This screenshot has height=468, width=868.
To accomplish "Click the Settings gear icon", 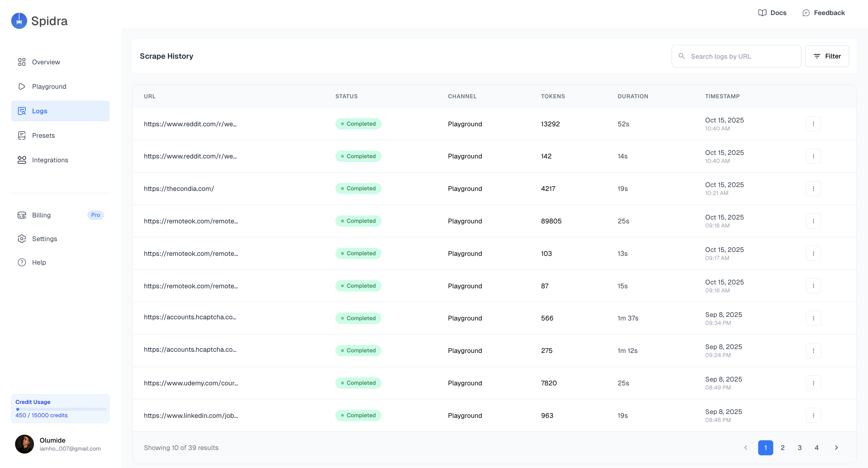I will (x=22, y=239).
